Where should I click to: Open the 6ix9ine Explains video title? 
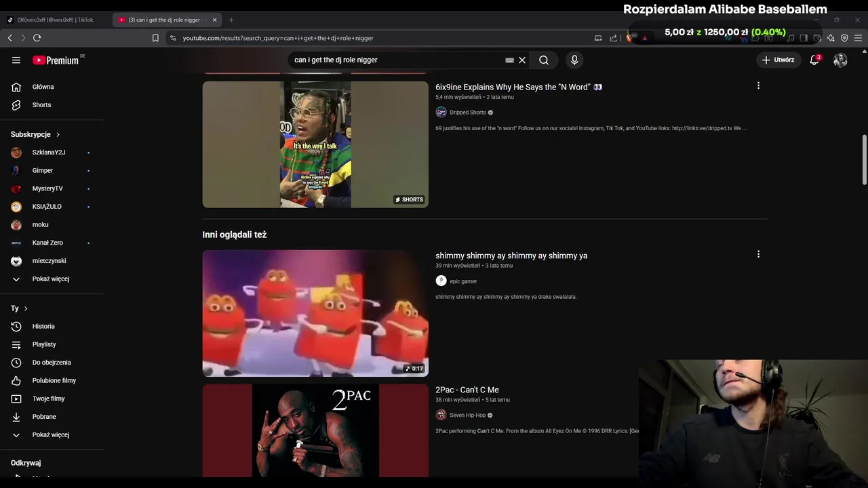click(519, 87)
